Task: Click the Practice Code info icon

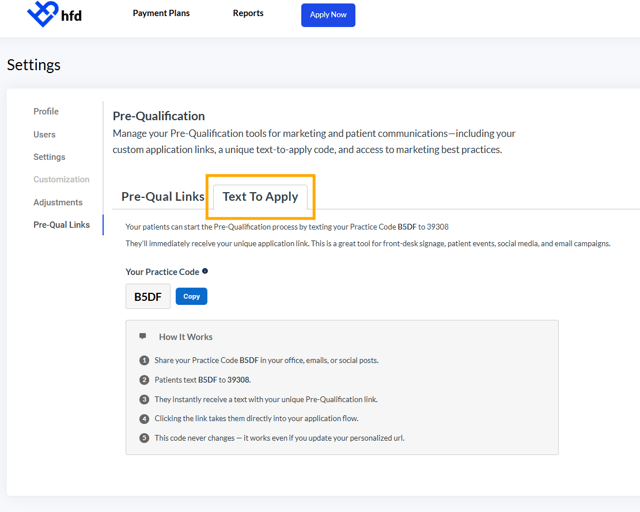Action: pos(205,271)
